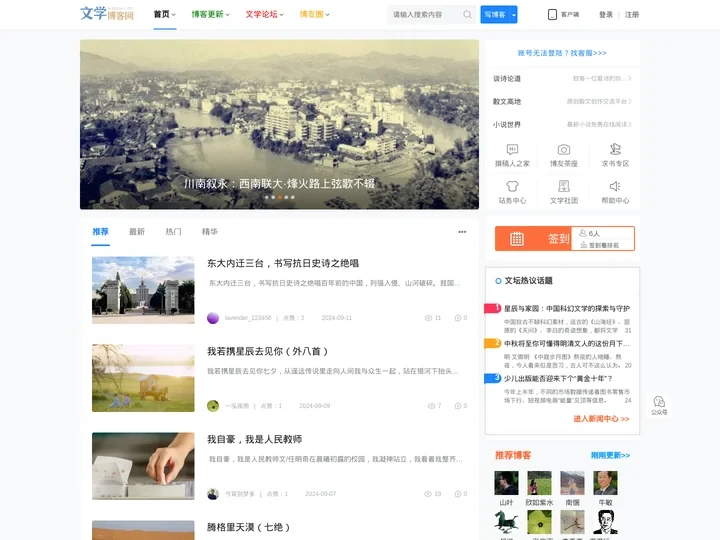
Task: Open 山叶 recommended blogger avatar
Action: 506,483
